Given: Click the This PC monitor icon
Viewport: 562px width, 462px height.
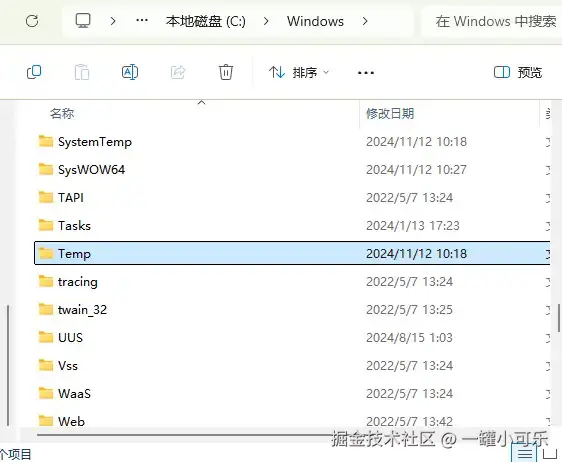Looking at the screenshot, I should [x=83, y=21].
